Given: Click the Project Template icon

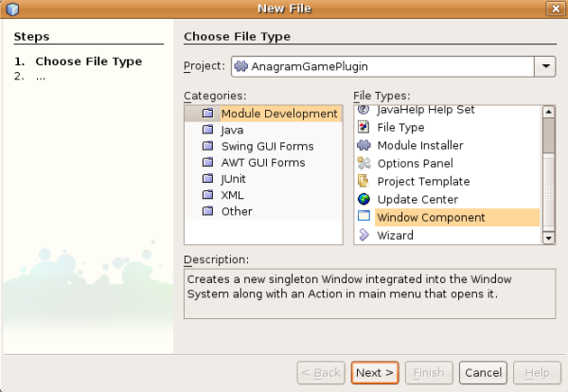Looking at the screenshot, I should (364, 182).
